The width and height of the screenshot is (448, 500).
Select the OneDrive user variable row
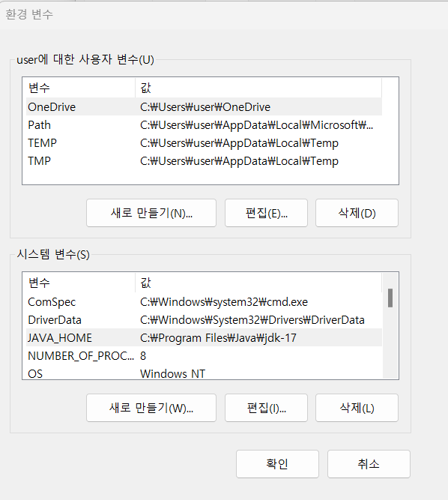coord(204,107)
